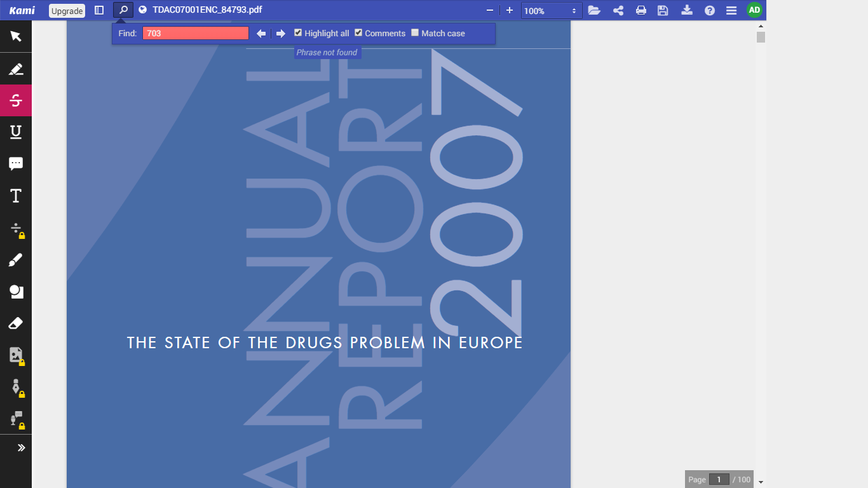Open a file with folder icon
Viewport: 868px width, 488px height.
click(594, 10)
